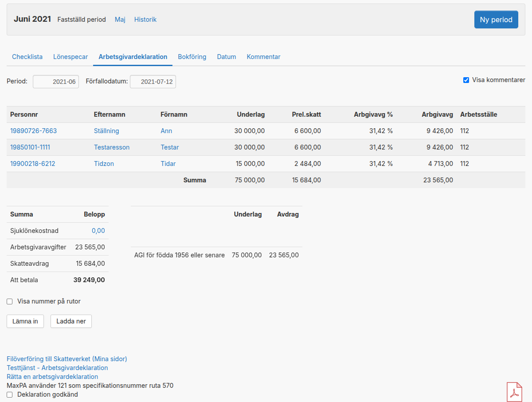This screenshot has height=402, width=532.
Task: Click first name link Testar
Action: (x=170, y=147)
